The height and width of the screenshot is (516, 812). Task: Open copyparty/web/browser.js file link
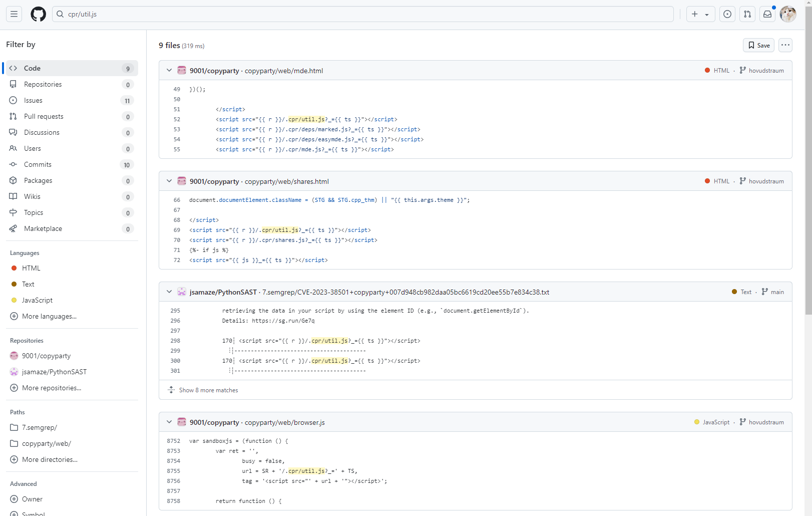(285, 422)
